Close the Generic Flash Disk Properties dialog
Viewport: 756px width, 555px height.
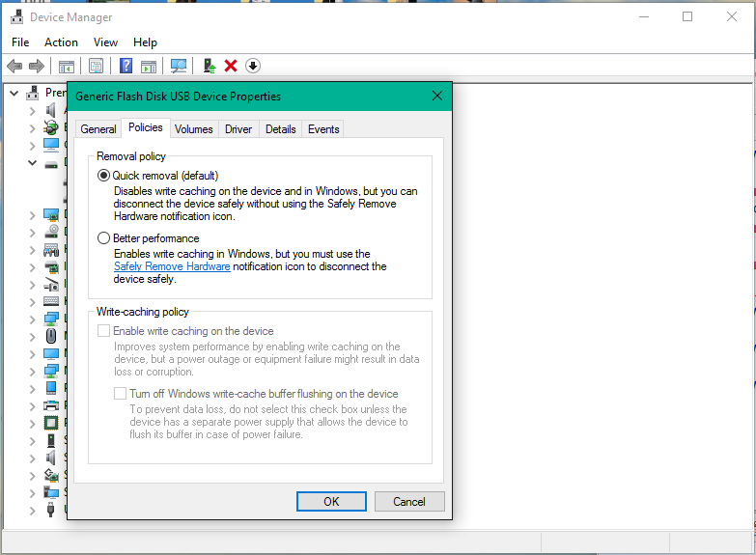click(x=437, y=96)
